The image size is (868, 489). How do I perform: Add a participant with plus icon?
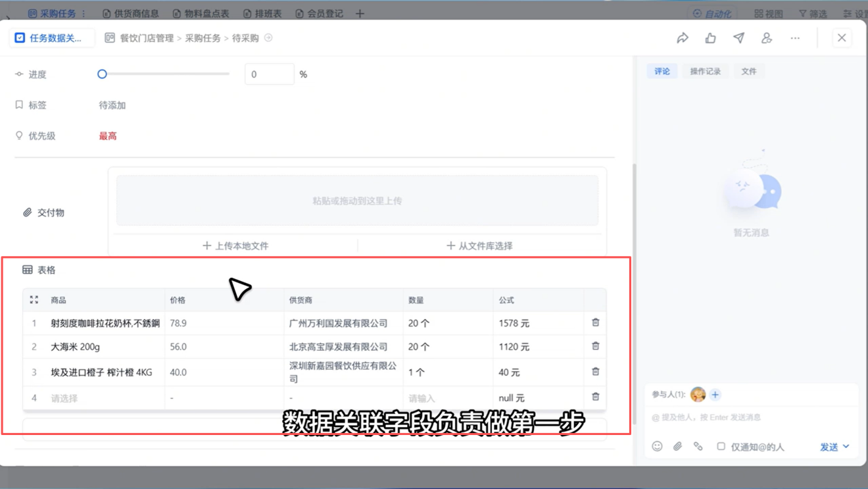point(715,395)
